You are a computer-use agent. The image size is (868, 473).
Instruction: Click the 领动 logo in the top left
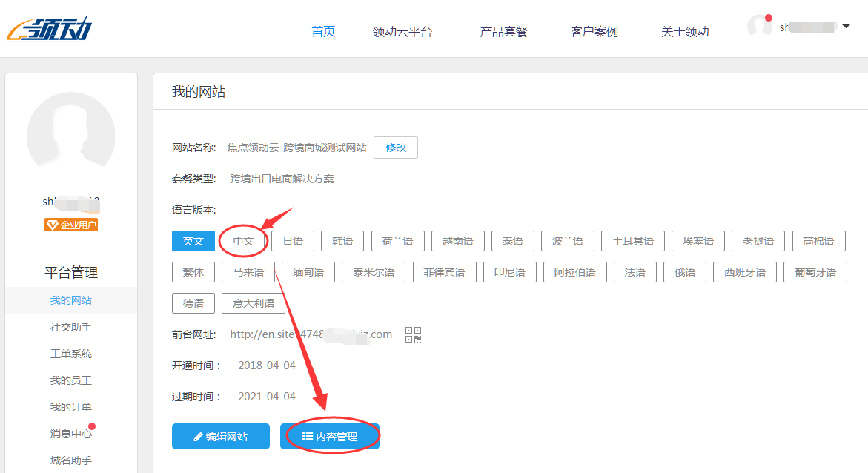[x=48, y=27]
